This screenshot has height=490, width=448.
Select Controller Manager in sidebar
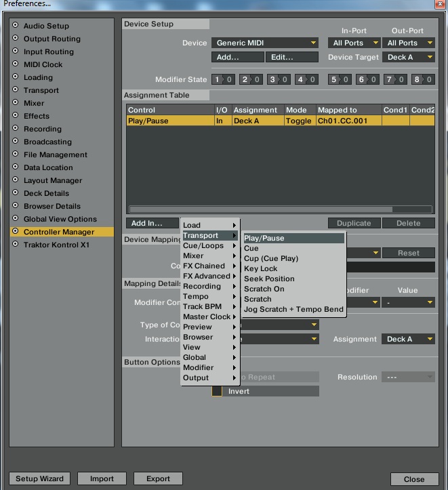pyautogui.click(x=62, y=232)
